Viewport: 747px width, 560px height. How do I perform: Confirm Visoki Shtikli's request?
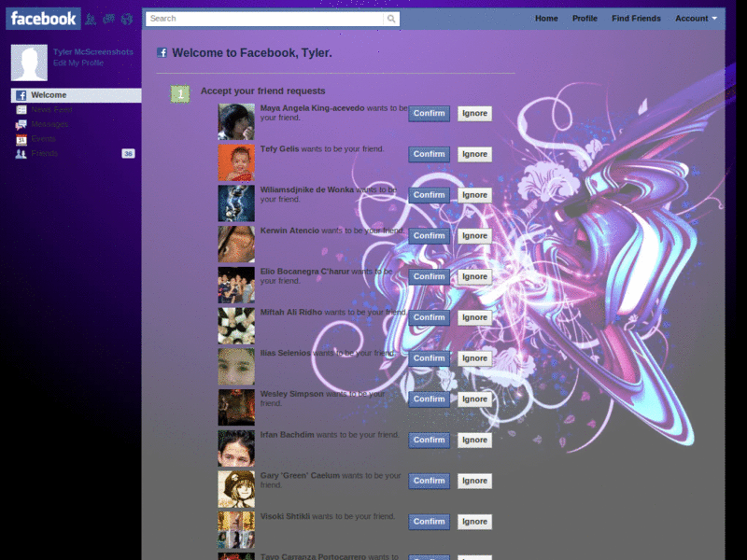click(x=429, y=522)
